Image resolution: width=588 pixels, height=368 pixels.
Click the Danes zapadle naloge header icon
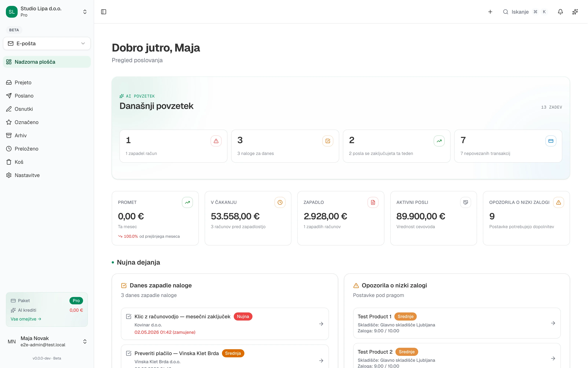pos(124,285)
